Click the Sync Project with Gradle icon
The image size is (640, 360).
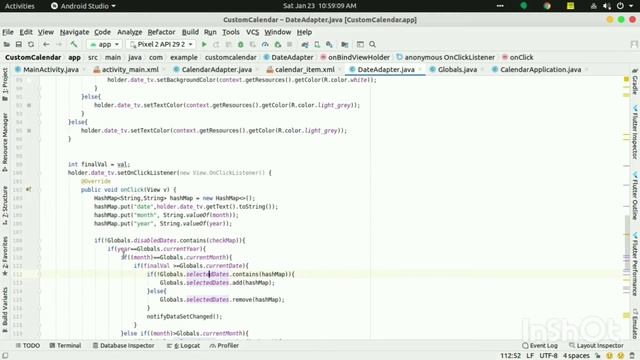click(x=304, y=44)
